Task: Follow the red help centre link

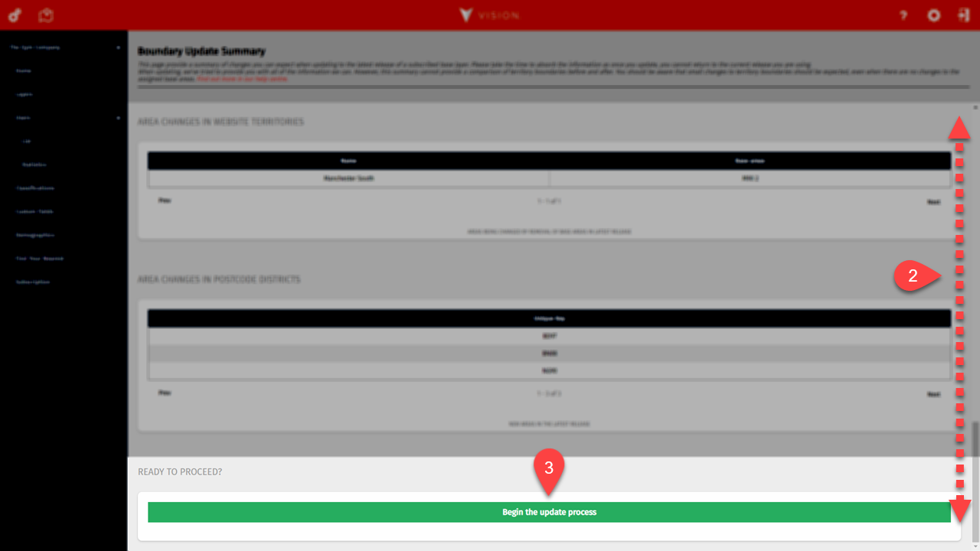Action: click(242, 79)
